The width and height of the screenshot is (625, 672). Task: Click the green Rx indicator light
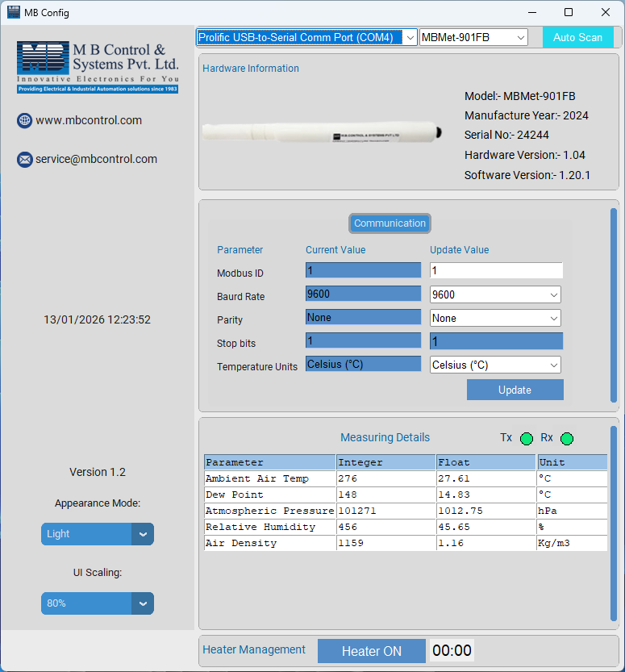[x=567, y=439]
